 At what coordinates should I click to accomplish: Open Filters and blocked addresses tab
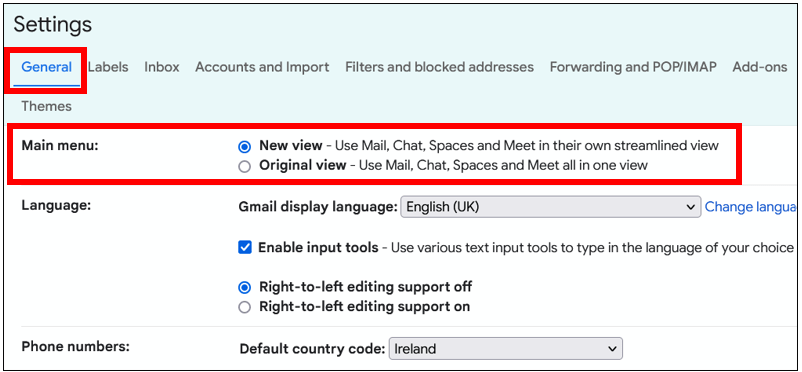point(439,67)
